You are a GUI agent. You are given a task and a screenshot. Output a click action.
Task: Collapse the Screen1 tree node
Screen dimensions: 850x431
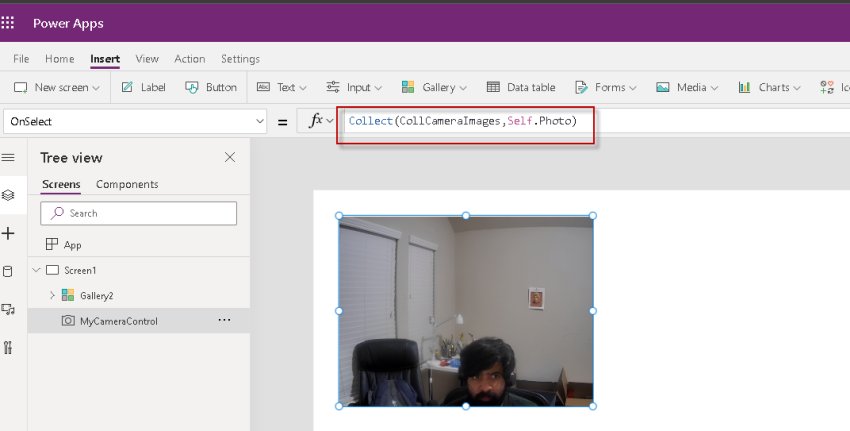point(36,270)
